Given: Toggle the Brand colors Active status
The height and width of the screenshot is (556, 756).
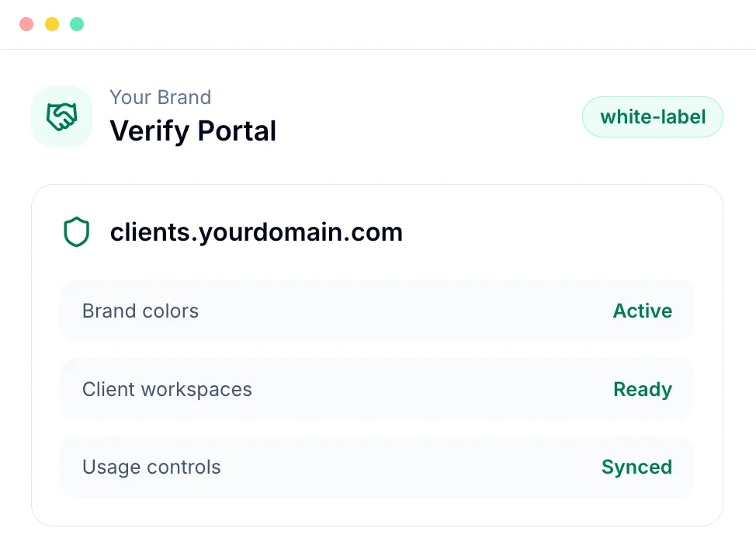Looking at the screenshot, I should click(x=642, y=311).
